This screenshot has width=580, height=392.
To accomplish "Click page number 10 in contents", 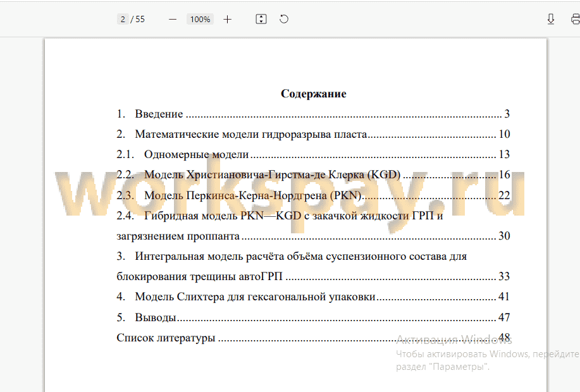I will (504, 134).
